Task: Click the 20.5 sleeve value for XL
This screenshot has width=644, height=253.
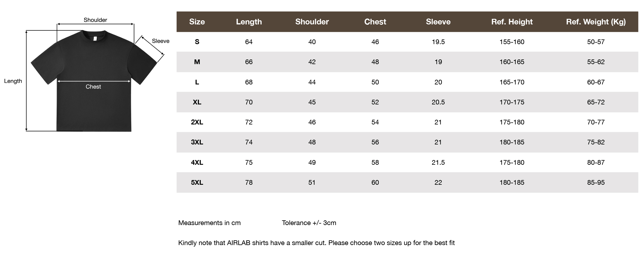Action: tap(438, 102)
